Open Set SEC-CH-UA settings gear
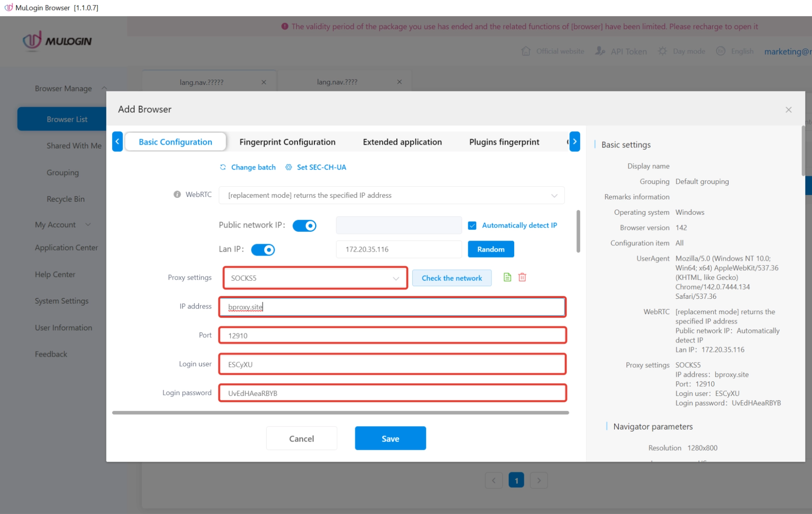 (x=288, y=167)
